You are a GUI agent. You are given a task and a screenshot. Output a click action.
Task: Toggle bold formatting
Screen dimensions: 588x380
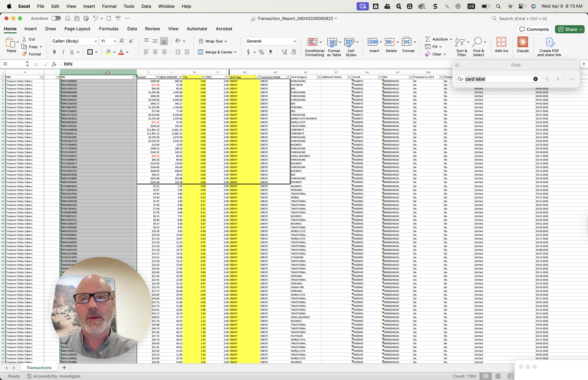(x=55, y=52)
